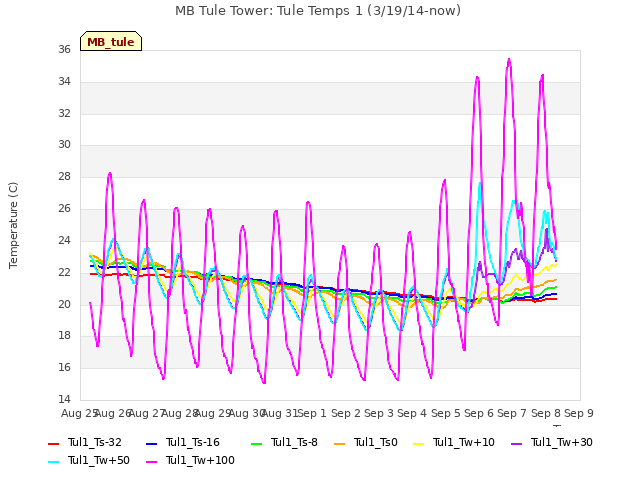Click the MB_tule label box
Viewport: 640px width, 480px height.
coord(111,41)
